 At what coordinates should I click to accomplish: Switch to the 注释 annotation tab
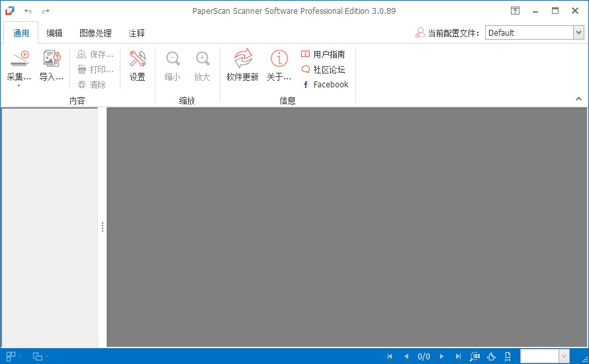[136, 33]
